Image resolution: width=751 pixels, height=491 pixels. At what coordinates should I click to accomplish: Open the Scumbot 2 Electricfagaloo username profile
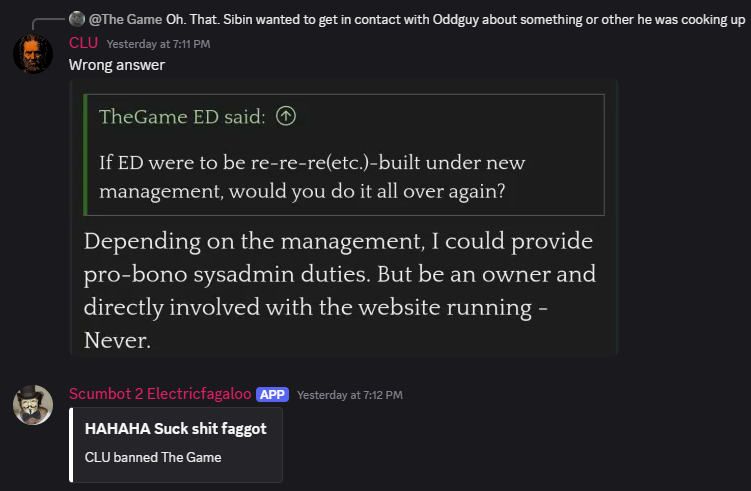coord(159,394)
